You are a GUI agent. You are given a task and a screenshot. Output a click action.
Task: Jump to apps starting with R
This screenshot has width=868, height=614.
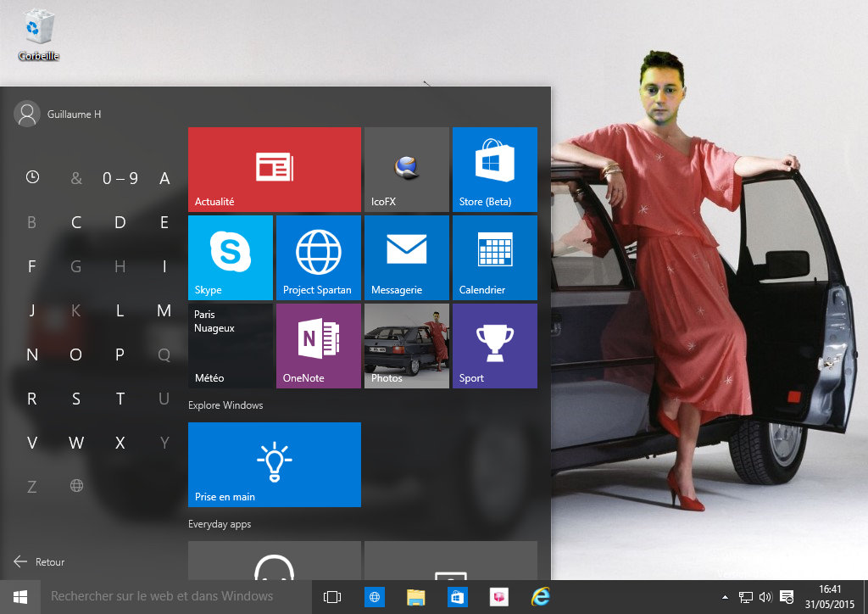(x=32, y=399)
